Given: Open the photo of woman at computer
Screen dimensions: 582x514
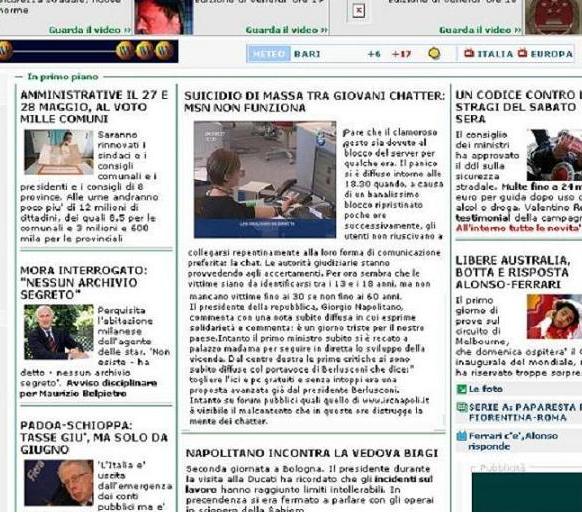Looking at the screenshot, I should [x=265, y=180].
